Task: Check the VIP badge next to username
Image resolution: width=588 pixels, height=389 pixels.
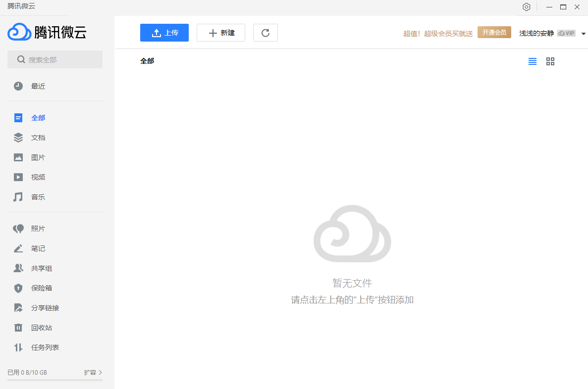Action: (x=566, y=33)
